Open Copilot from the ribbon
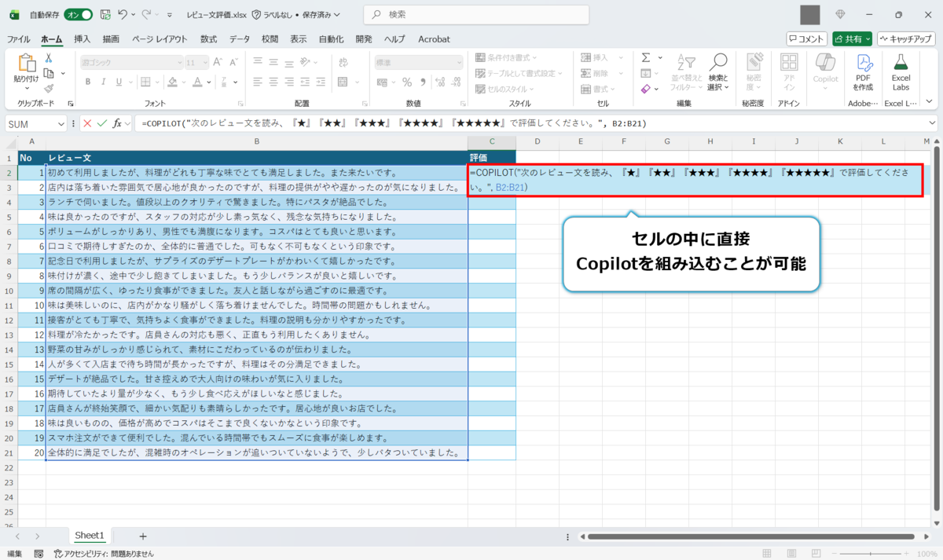The width and height of the screenshot is (943, 560). (825, 69)
